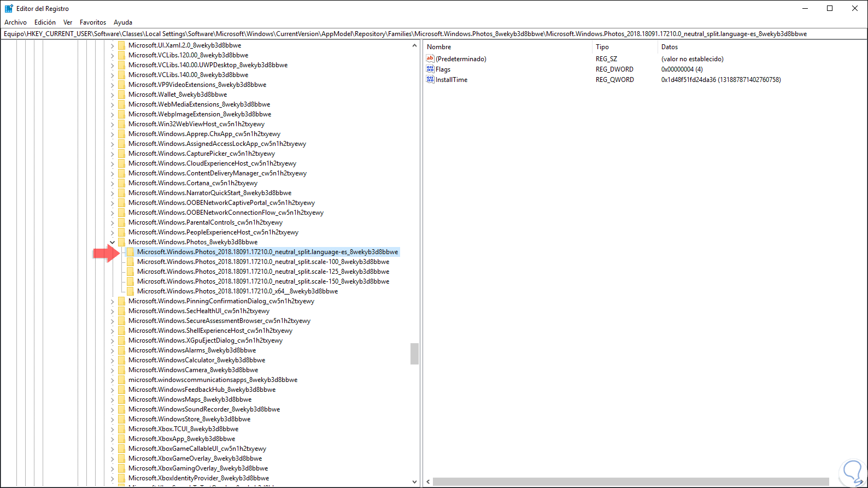Select folder icon of Photos split.scale-125 subkey
The height and width of the screenshot is (488, 868).
pyautogui.click(x=130, y=272)
